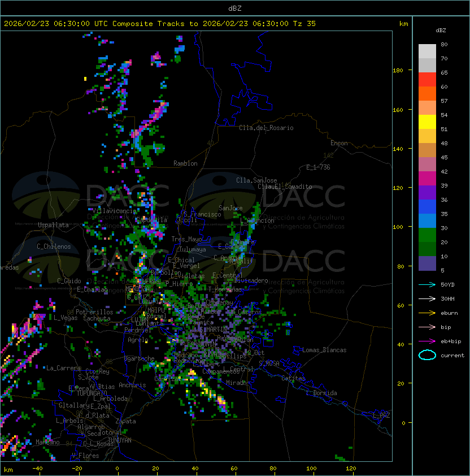Click the 'Agrelo' map label
Viewport: 470px width, 476px height.
tap(138, 340)
